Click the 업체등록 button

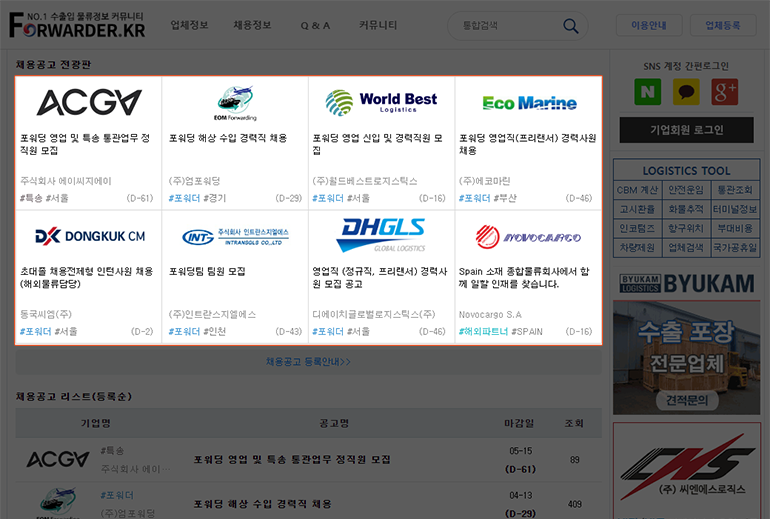coord(722,25)
